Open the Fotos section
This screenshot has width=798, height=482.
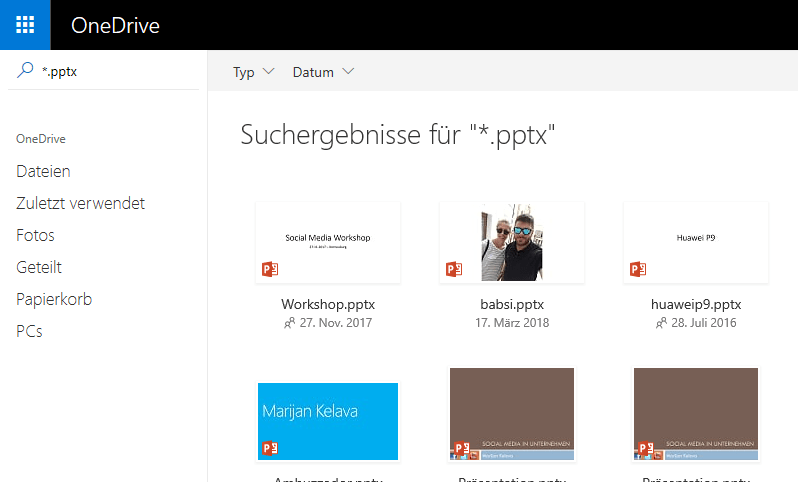[x=35, y=235]
